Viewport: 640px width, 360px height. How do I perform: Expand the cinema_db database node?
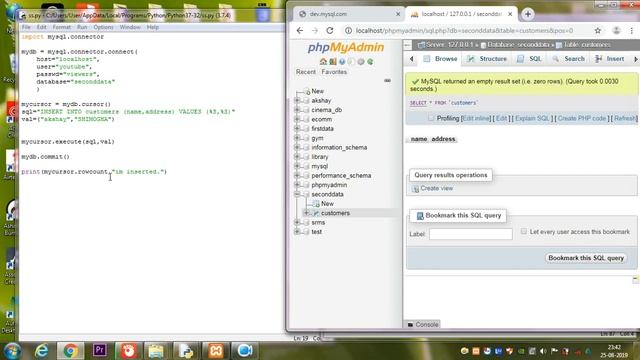pyautogui.click(x=298, y=110)
